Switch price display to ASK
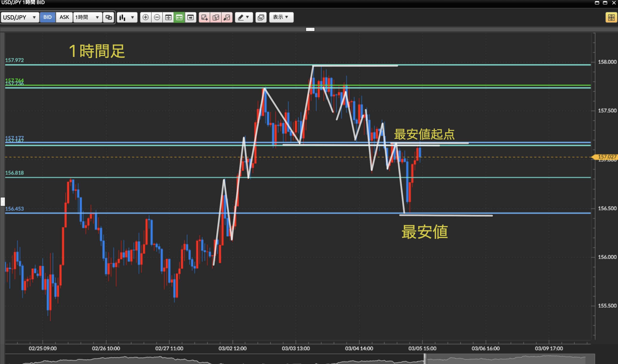 64,17
